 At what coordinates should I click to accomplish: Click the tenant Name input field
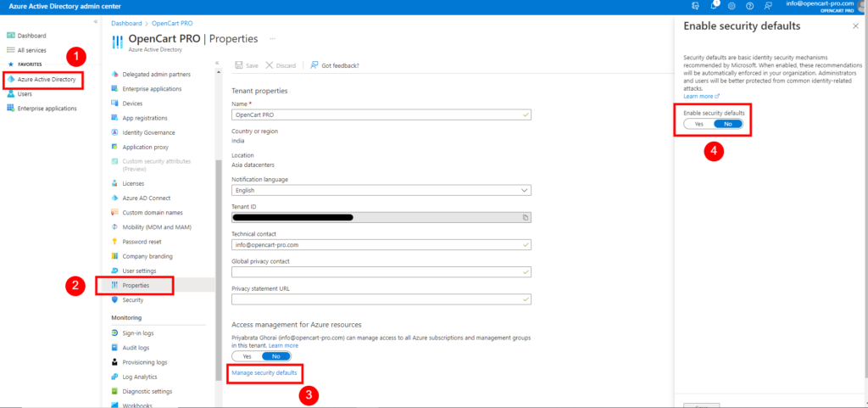pyautogui.click(x=381, y=115)
